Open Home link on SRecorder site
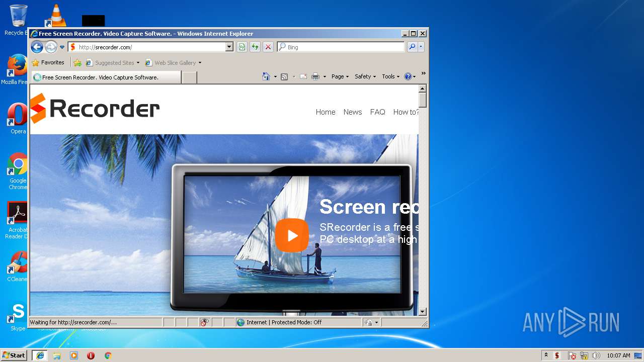The width and height of the screenshot is (644, 362). (326, 112)
